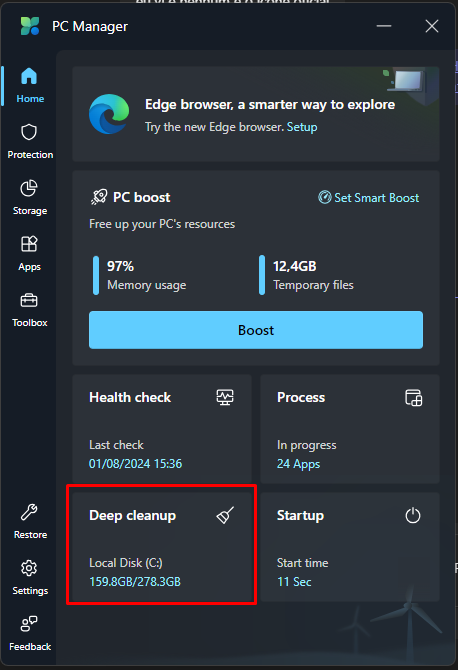Screen dimensions: 458x670
Task: Click the Restore wrench icon
Action: (x=29, y=512)
